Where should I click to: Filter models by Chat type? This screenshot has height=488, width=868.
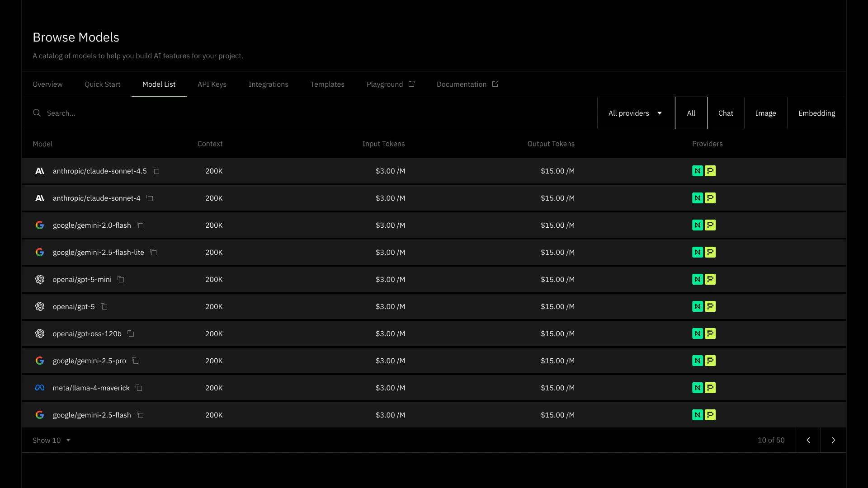pos(725,113)
